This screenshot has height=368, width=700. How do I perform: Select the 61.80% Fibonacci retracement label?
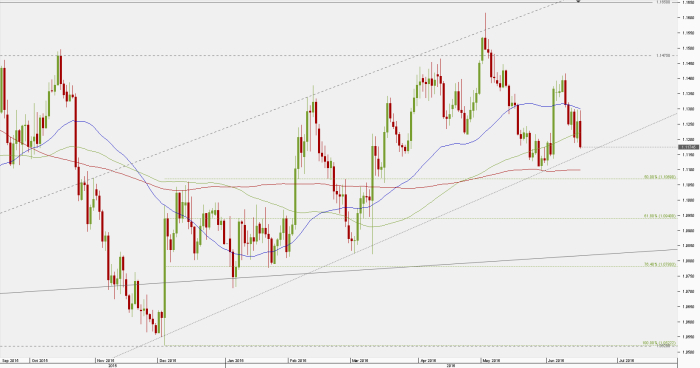[660, 216]
